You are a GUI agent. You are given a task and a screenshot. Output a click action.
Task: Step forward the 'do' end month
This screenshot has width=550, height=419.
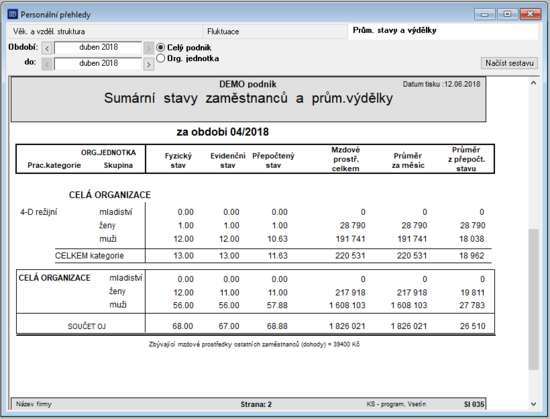pos(148,64)
